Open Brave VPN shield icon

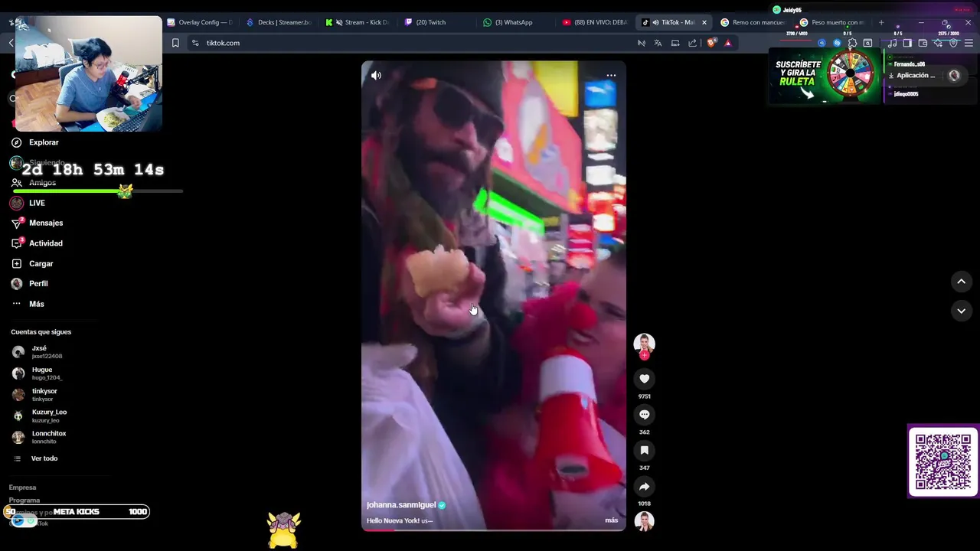953,43
